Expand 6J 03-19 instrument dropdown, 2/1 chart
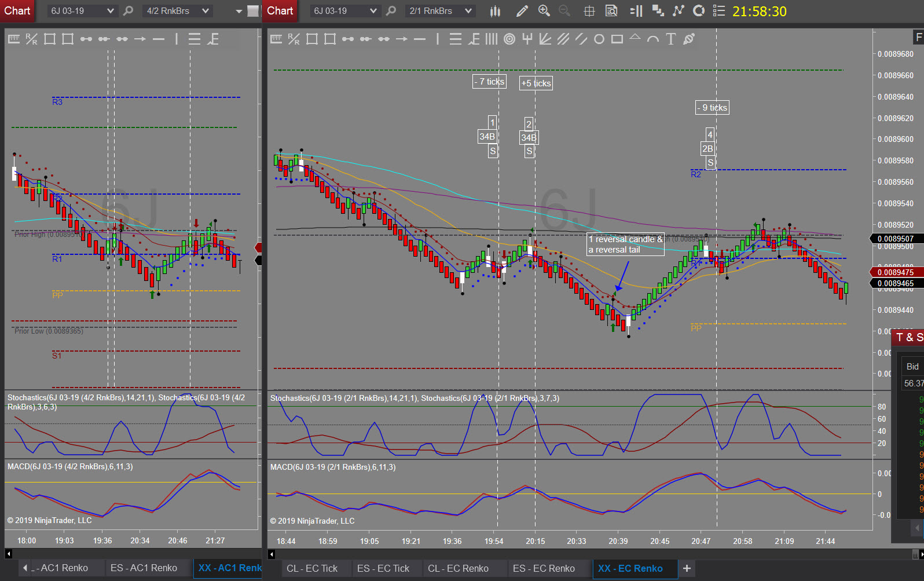The width and height of the screenshot is (924, 581). [373, 11]
